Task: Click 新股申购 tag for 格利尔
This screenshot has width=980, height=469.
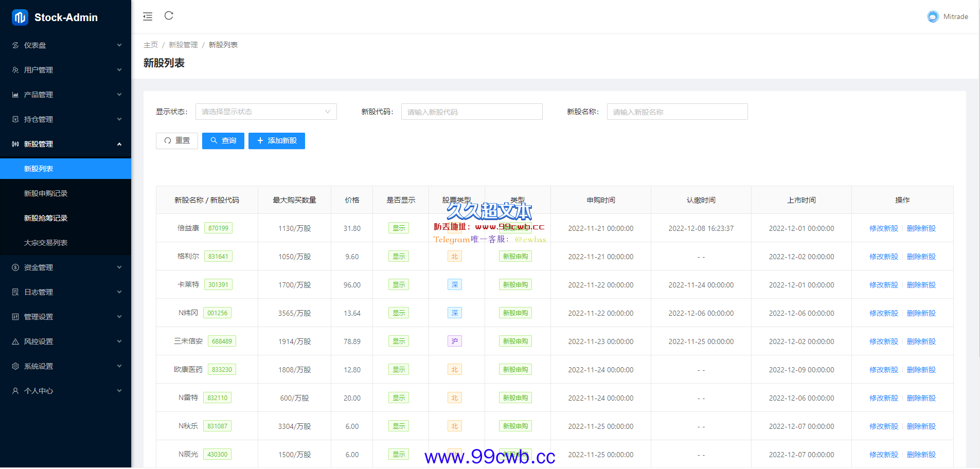Action: 515,256
